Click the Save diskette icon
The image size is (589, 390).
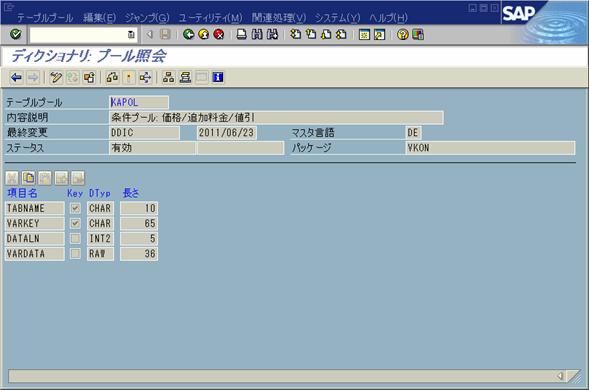tap(165, 35)
